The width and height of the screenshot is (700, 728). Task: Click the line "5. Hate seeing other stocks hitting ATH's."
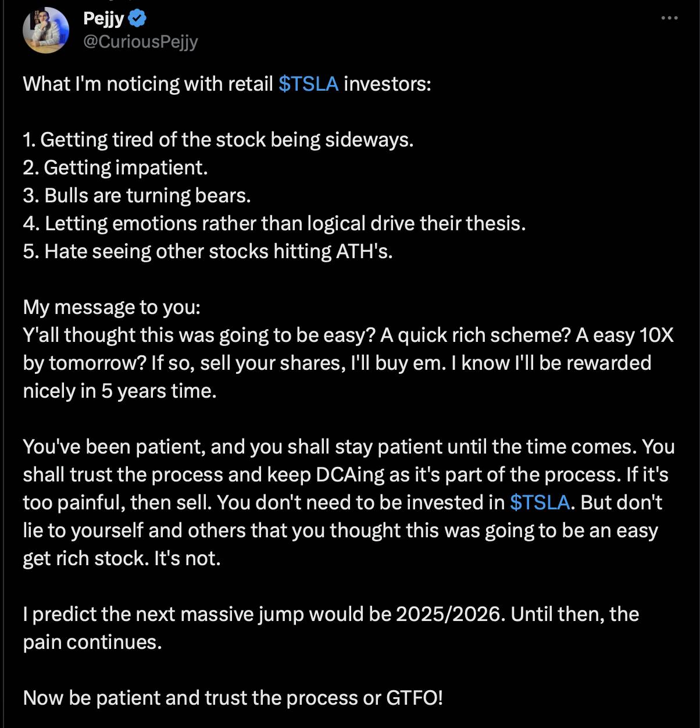pos(208,251)
